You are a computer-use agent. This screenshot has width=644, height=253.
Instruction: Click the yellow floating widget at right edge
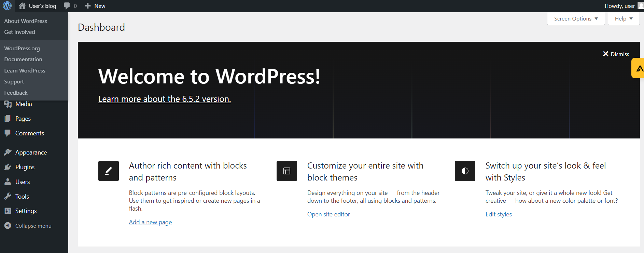(x=638, y=68)
